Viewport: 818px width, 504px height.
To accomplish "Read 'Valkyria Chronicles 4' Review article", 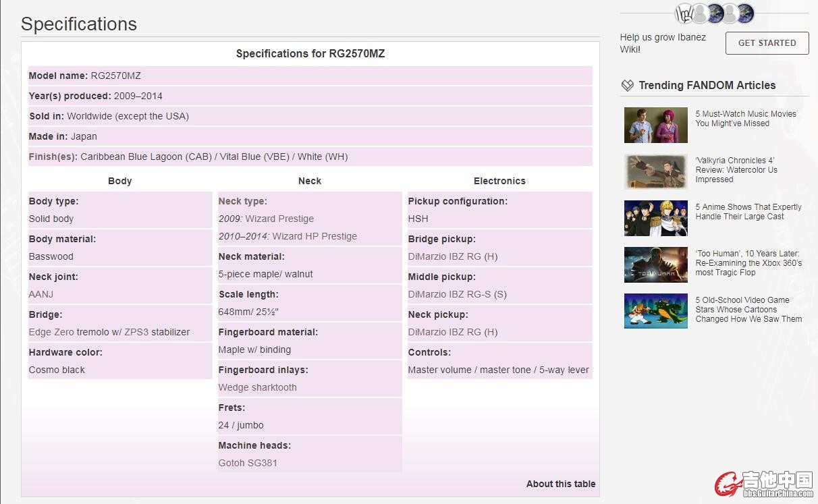I will coord(736,170).
